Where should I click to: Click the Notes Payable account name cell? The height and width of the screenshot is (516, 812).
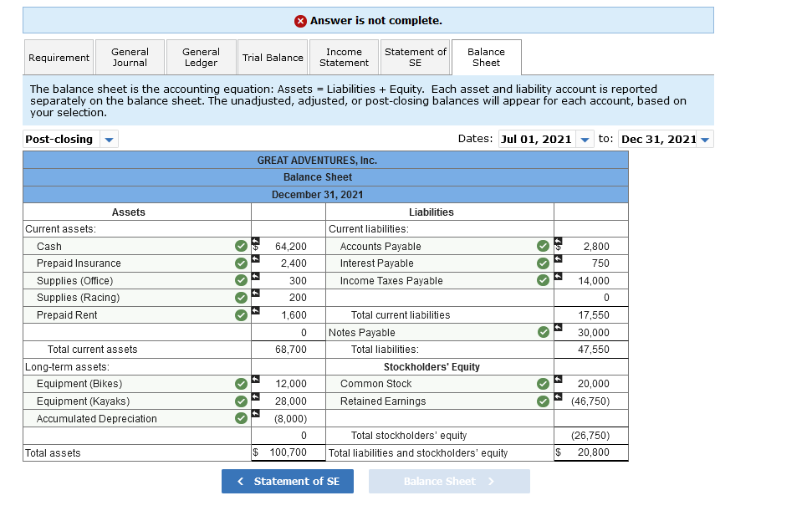pyautogui.click(x=440, y=332)
